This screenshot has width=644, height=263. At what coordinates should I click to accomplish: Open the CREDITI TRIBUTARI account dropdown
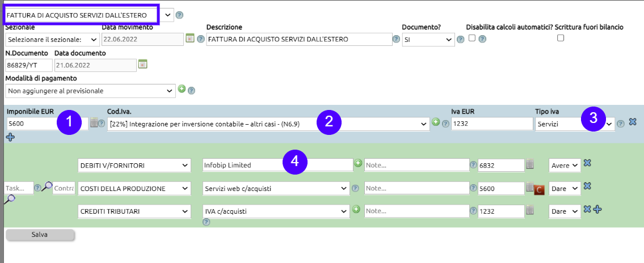coord(134,211)
